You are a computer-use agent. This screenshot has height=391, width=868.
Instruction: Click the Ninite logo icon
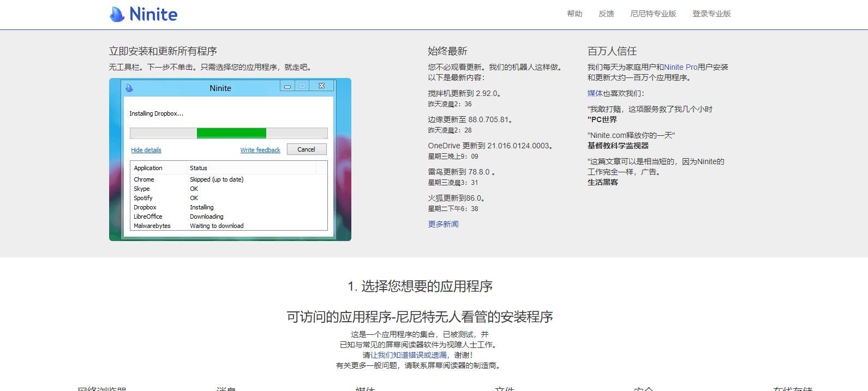click(x=117, y=14)
